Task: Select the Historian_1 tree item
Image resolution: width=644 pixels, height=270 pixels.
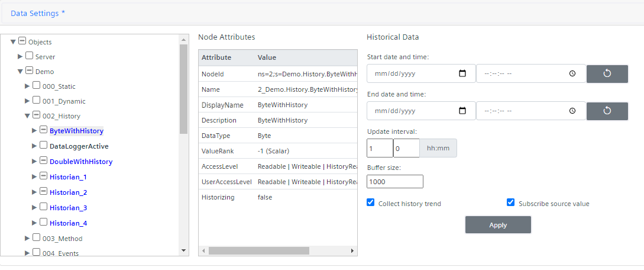Action: coord(68,177)
